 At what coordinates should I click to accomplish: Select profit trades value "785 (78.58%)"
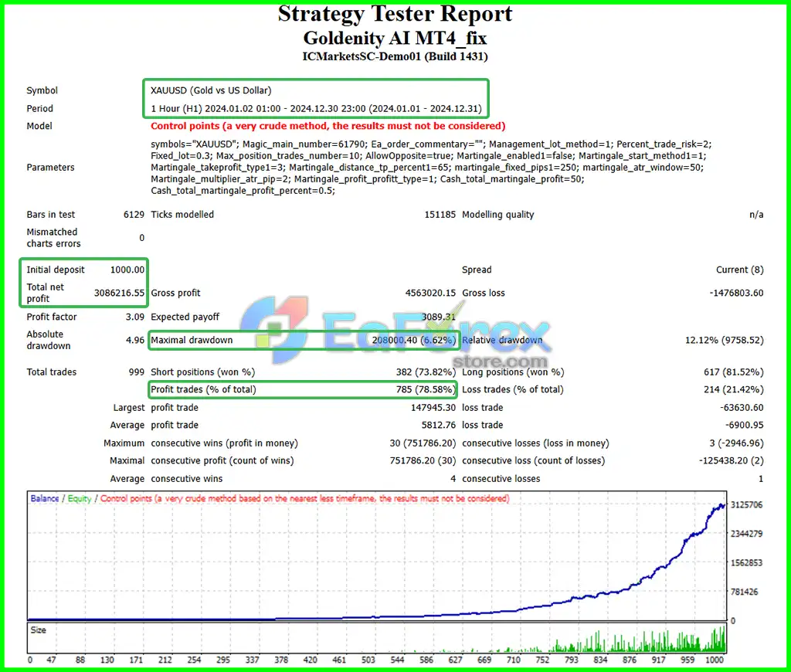(426, 389)
